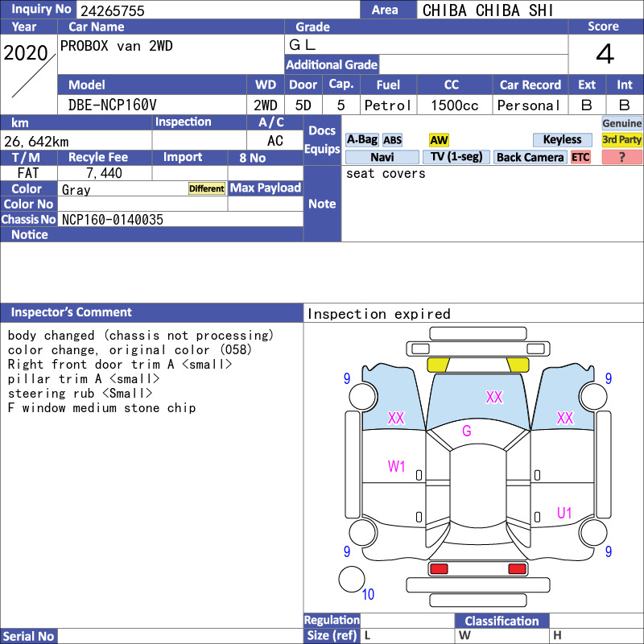Click the Inquiry No value 24265755
This screenshot has width=644, height=644.
click(x=113, y=10)
